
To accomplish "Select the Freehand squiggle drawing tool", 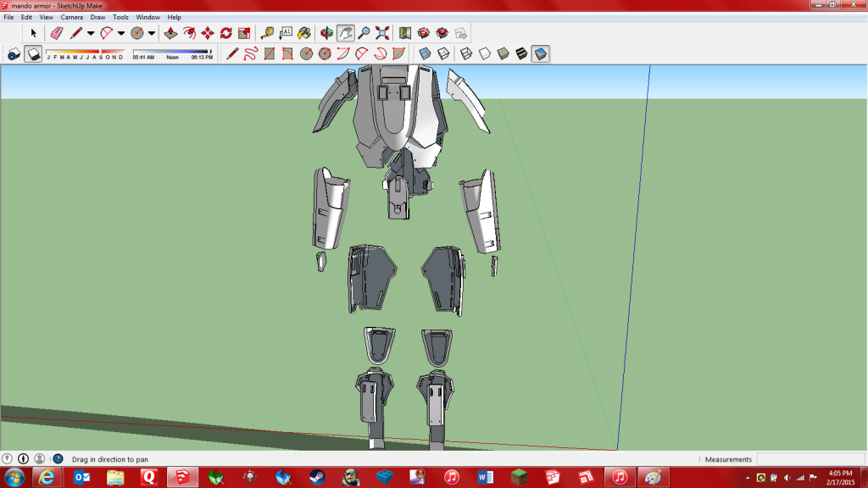I will [x=251, y=53].
